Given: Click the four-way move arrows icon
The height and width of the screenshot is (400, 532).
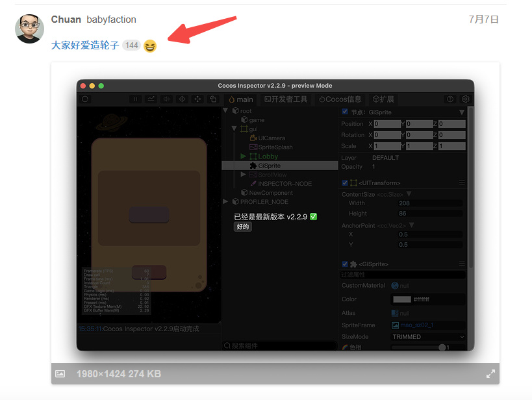Looking at the screenshot, I should 197,99.
